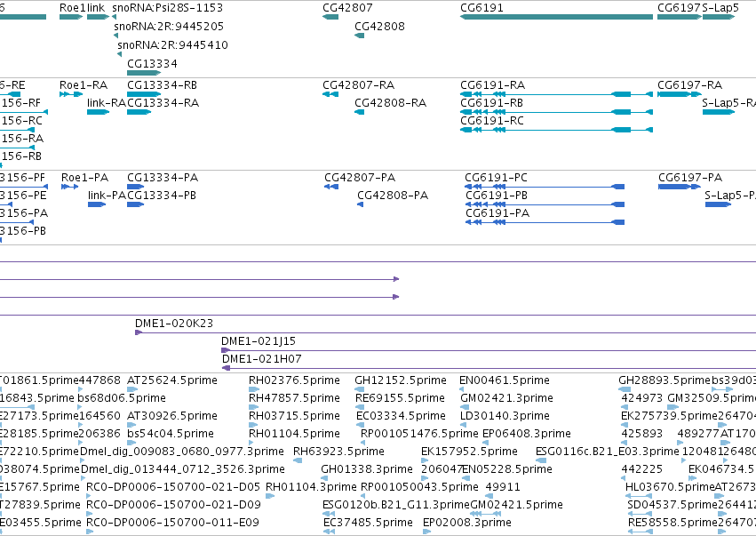
Task: Select CG42808-PA protein label
Action: click(393, 196)
